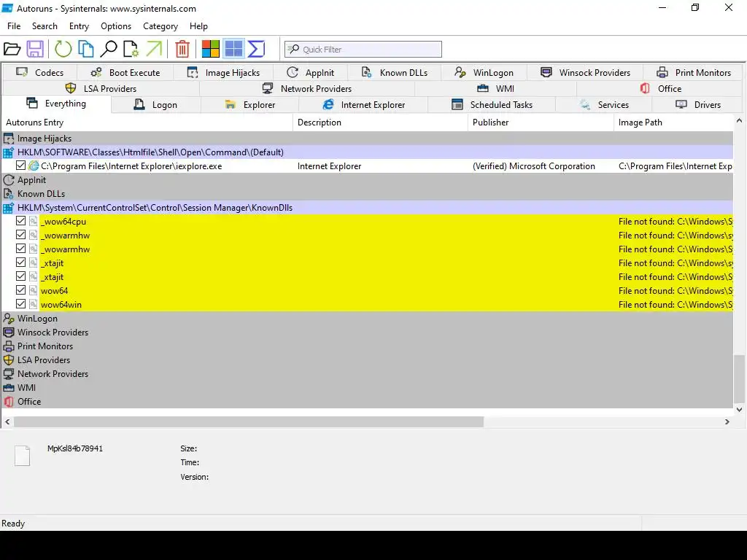Switch to the Boot Execute tab

tap(125, 72)
